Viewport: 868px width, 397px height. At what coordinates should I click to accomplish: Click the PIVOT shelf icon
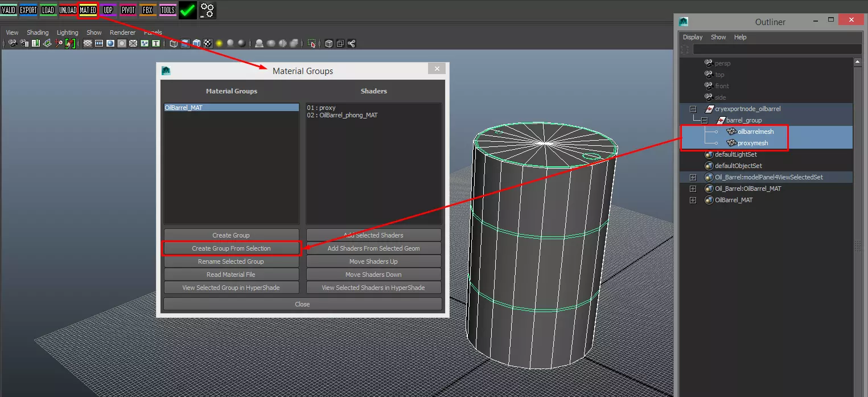[x=129, y=10]
